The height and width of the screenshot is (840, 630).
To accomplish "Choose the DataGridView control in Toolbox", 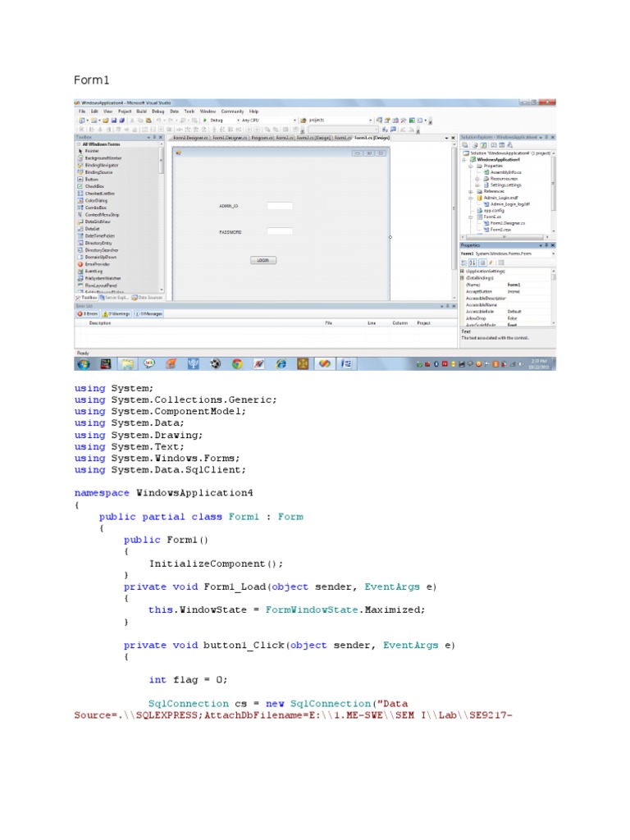I will click(98, 221).
